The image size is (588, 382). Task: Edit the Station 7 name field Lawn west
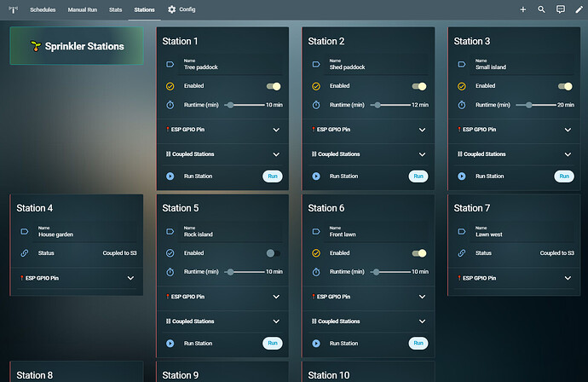(522, 232)
